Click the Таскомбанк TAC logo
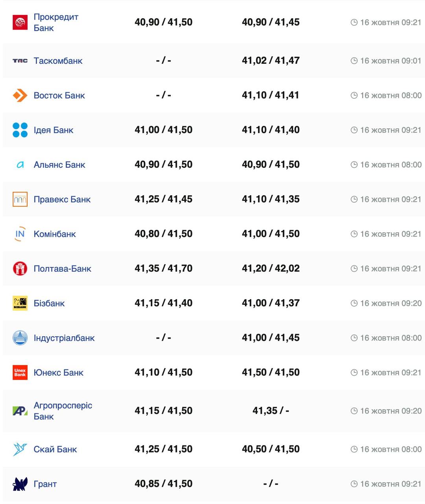 [20, 61]
